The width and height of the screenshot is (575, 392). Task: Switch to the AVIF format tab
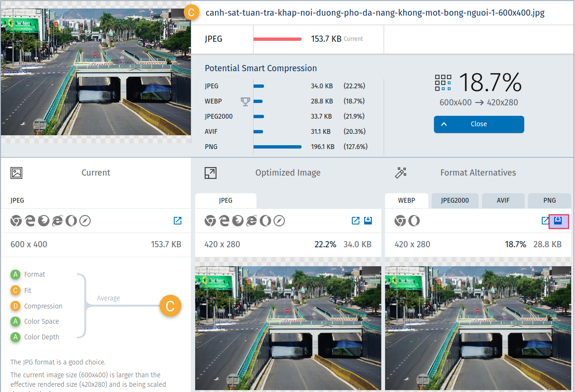pos(503,201)
